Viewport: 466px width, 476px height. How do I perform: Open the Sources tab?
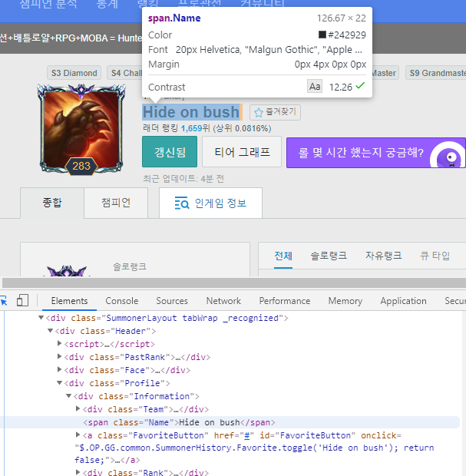[x=172, y=301]
